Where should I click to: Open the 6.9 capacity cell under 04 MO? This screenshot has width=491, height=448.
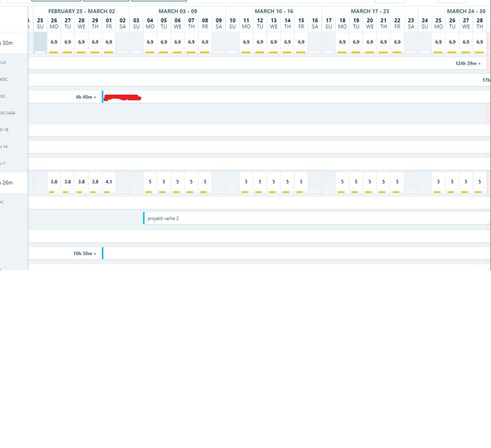point(150,43)
